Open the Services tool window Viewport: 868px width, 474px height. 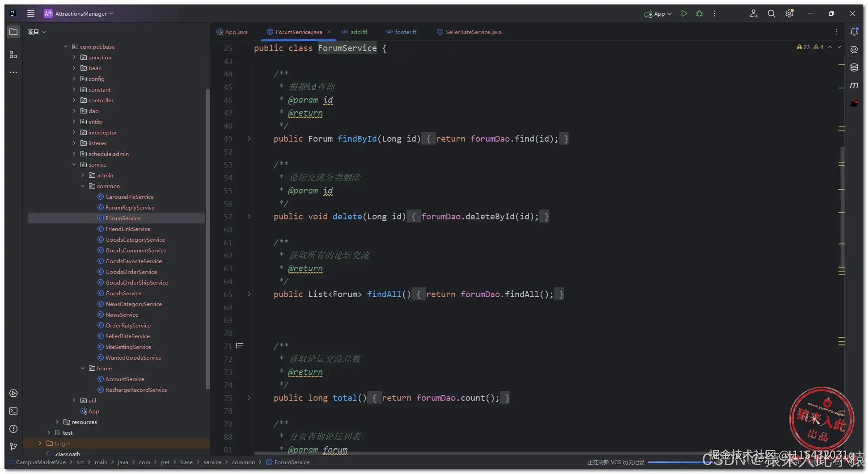coord(13,393)
